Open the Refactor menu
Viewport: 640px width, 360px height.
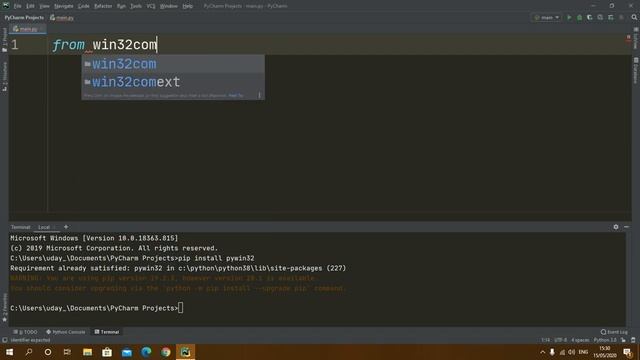click(103, 6)
